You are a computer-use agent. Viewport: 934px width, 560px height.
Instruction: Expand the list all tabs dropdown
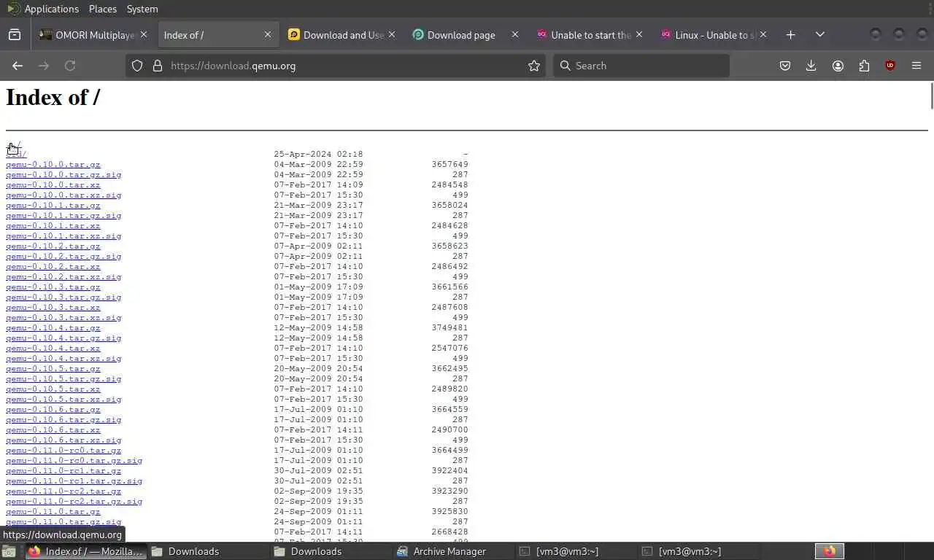pos(820,34)
